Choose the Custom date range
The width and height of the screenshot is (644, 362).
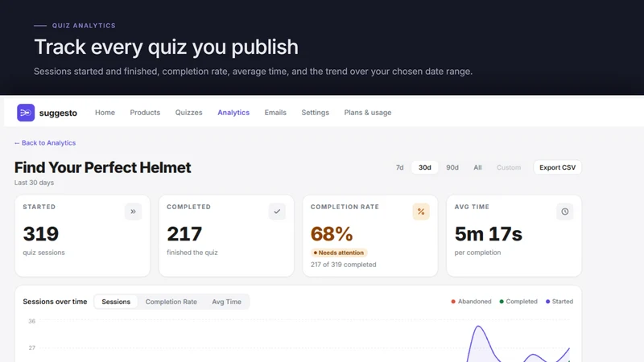(x=509, y=167)
